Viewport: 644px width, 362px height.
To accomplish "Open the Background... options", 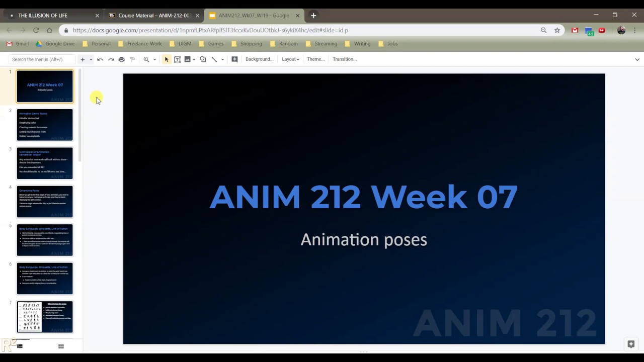I will click(260, 59).
